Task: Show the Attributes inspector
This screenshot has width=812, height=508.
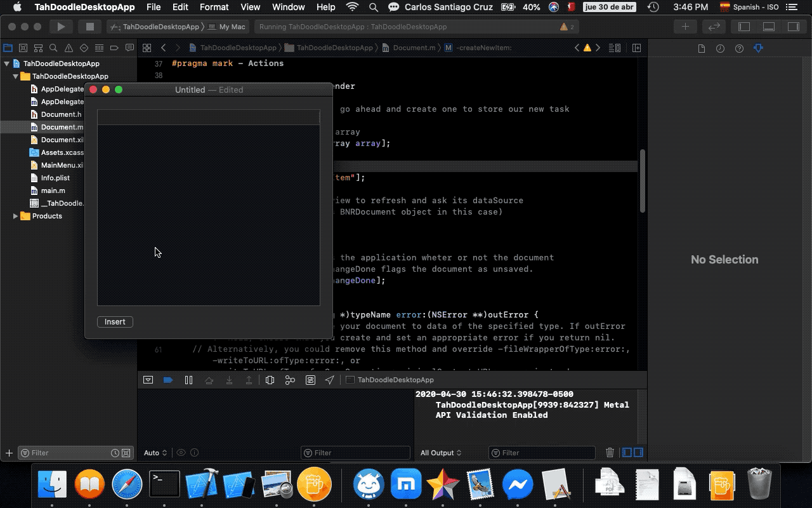Action: click(758, 48)
